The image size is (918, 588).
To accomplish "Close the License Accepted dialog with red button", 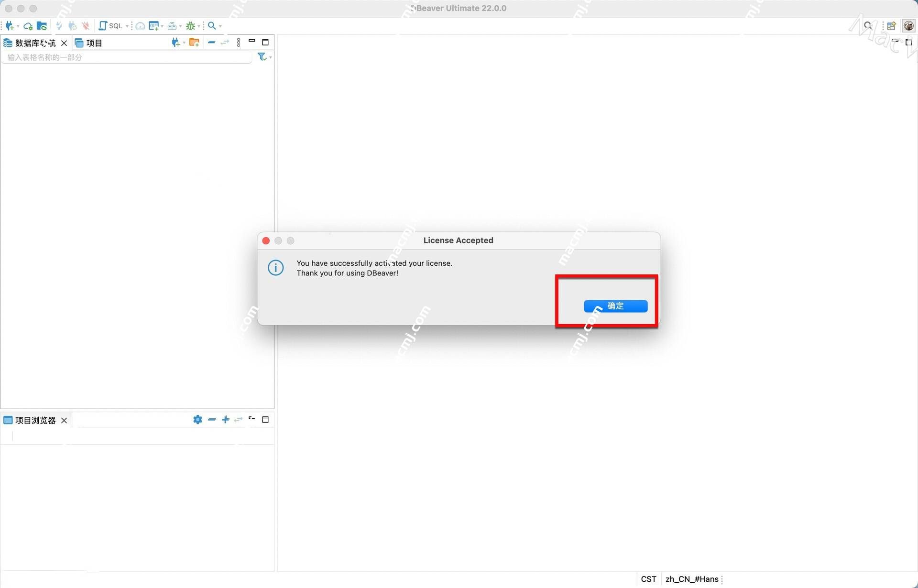I will (266, 240).
